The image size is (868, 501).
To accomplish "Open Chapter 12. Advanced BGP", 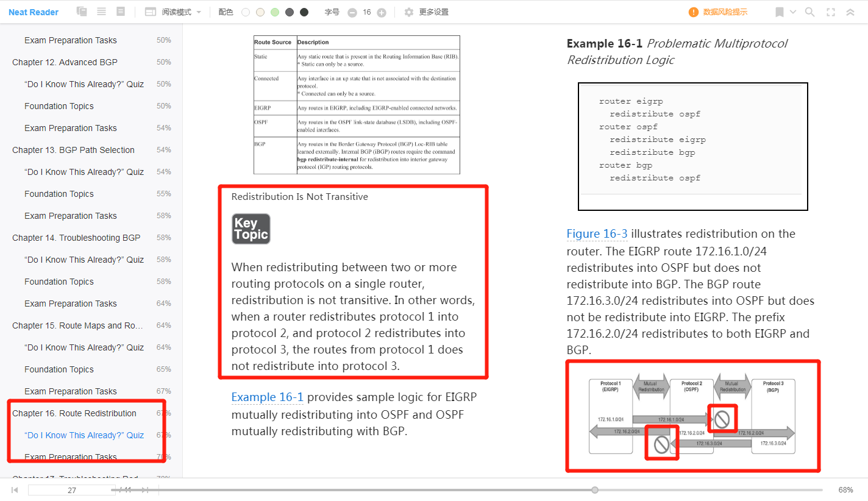I will (65, 62).
